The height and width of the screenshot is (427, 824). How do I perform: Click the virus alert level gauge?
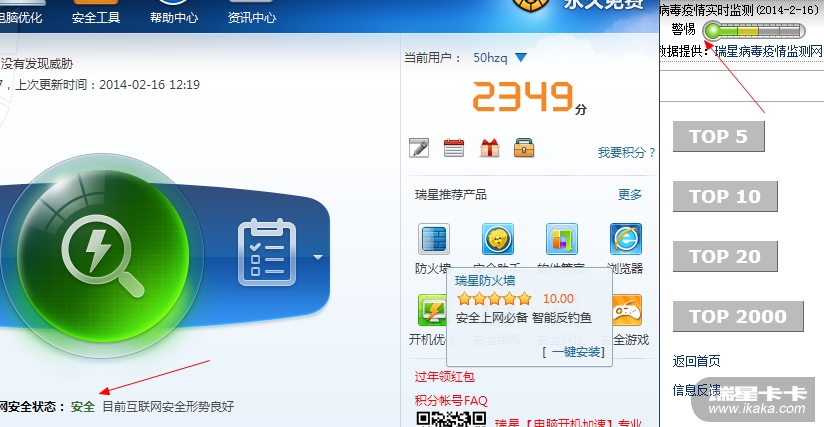point(754,31)
